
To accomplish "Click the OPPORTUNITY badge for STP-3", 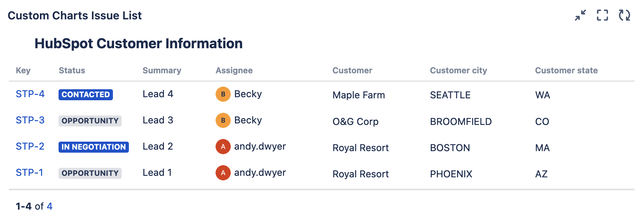I will 90,121.
